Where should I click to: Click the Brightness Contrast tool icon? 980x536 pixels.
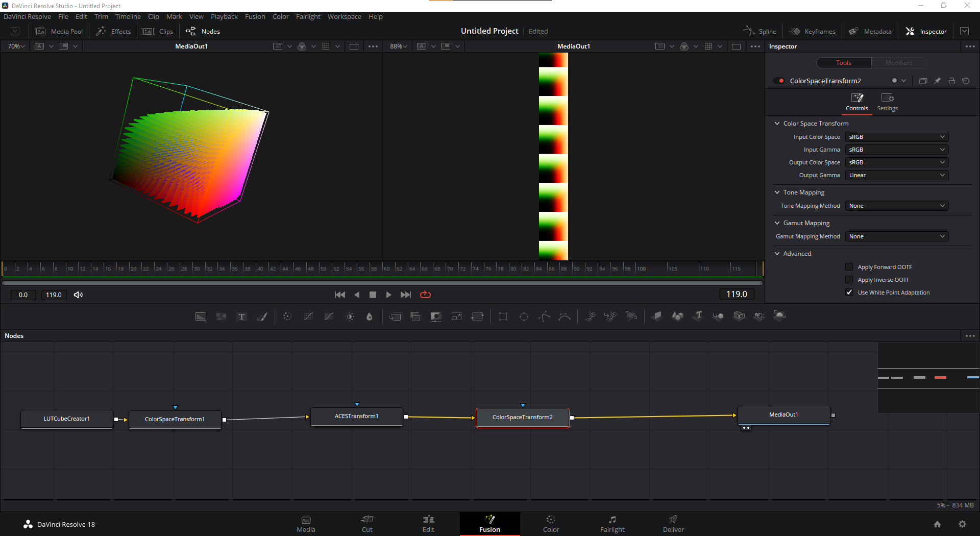pos(350,316)
